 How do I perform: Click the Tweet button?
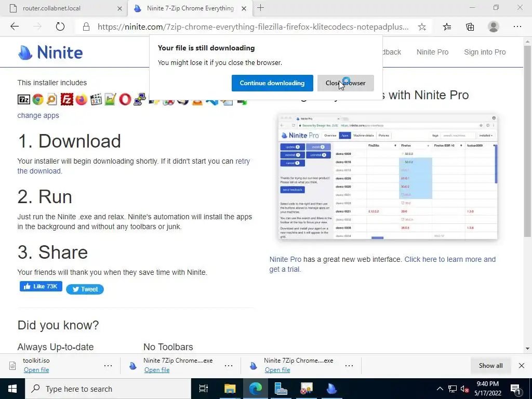(85, 289)
